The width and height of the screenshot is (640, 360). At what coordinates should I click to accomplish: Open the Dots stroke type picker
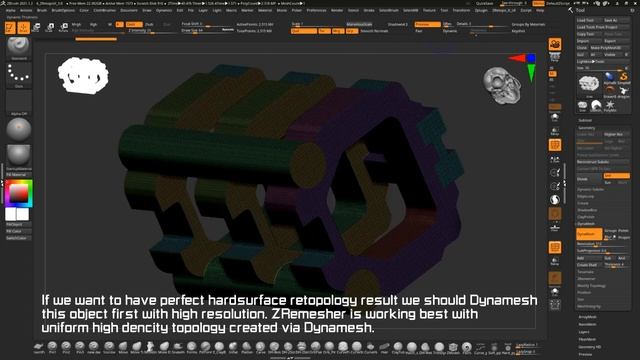(x=18, y=74)
